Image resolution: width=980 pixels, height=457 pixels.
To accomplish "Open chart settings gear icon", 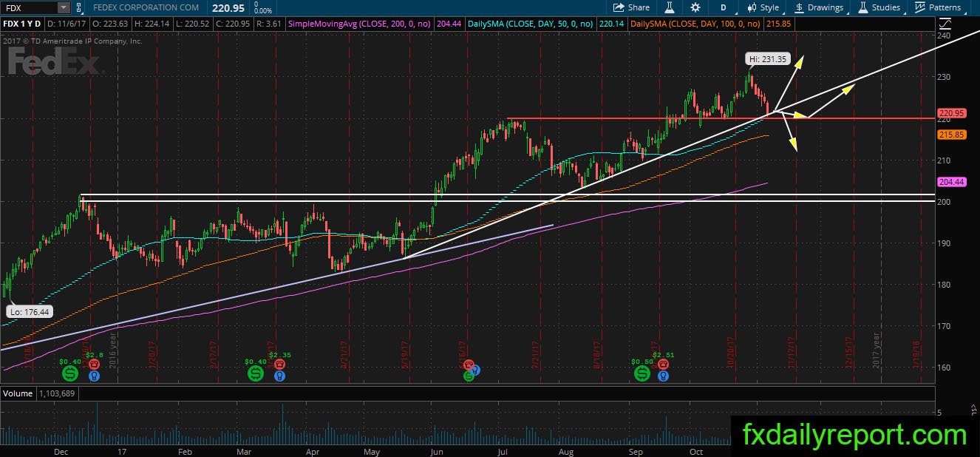I will 695,7.
